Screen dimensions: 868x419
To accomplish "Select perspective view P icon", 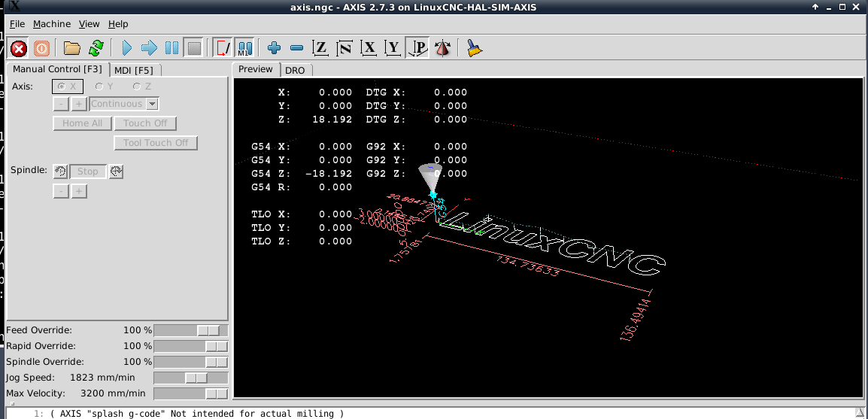I will coord(417,48).
